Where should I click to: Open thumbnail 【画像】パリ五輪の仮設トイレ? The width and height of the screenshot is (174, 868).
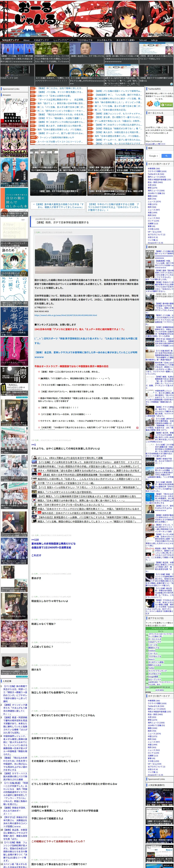[x=44, y=160]
